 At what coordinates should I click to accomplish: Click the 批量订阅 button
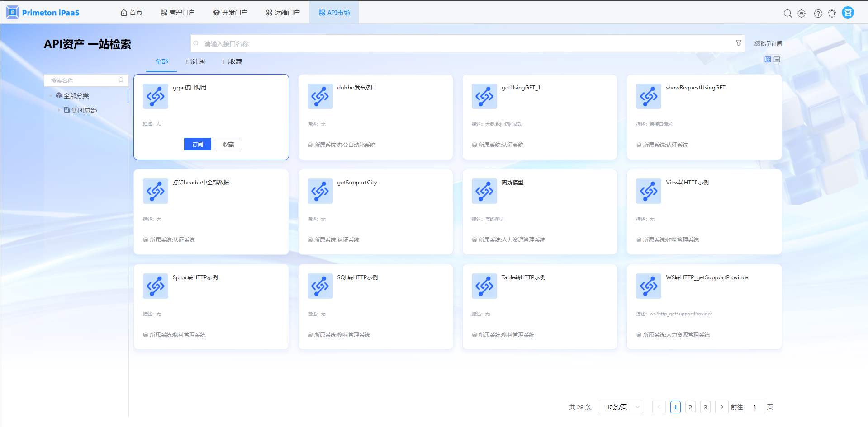[x=768, y=44]
